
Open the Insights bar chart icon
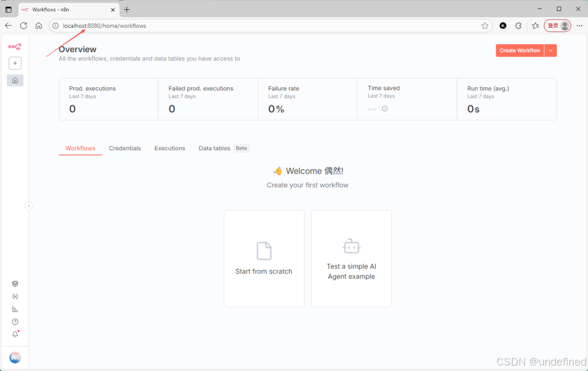(15, 309)
